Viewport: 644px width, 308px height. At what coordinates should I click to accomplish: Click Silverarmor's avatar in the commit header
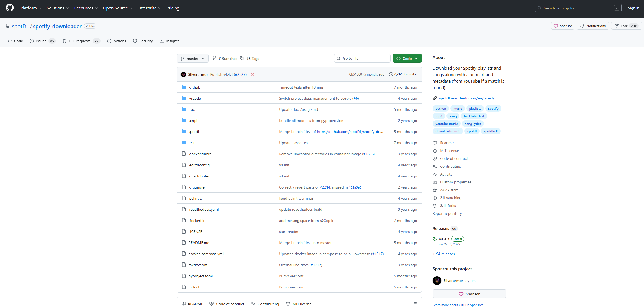click(x=183, y=74)
